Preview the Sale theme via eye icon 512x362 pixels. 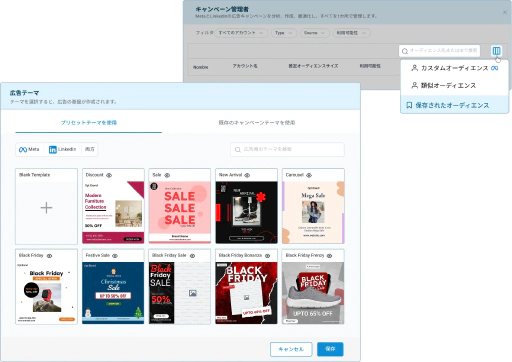point(167,175)
